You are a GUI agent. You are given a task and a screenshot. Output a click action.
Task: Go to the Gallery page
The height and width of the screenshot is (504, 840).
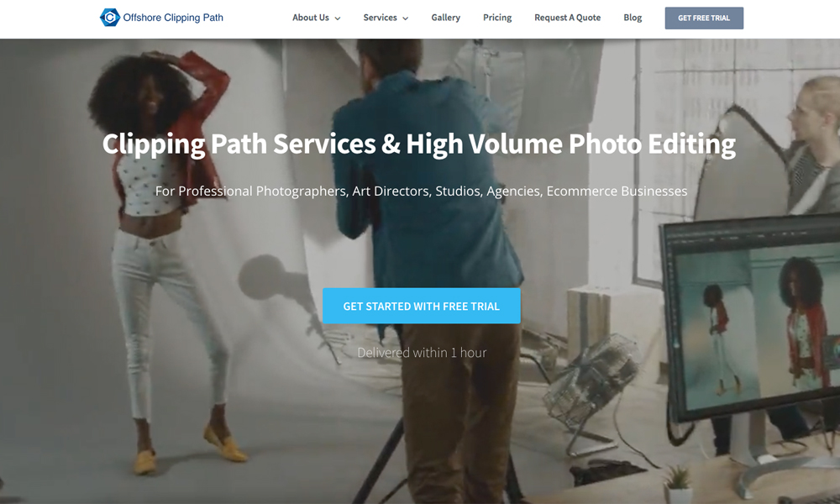click(x=445, y=18)
